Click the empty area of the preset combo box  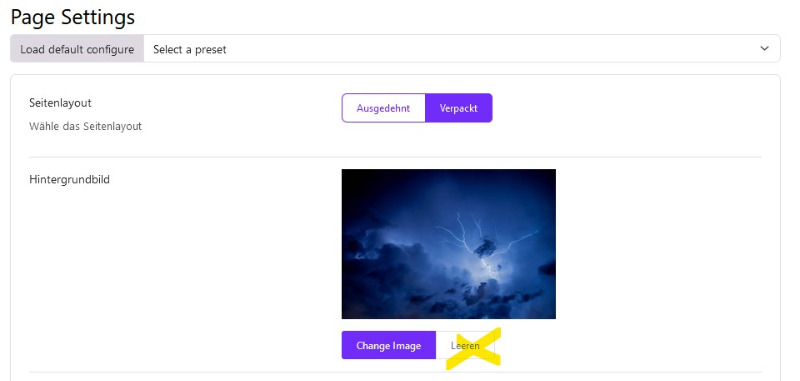[x=490, y=49]
